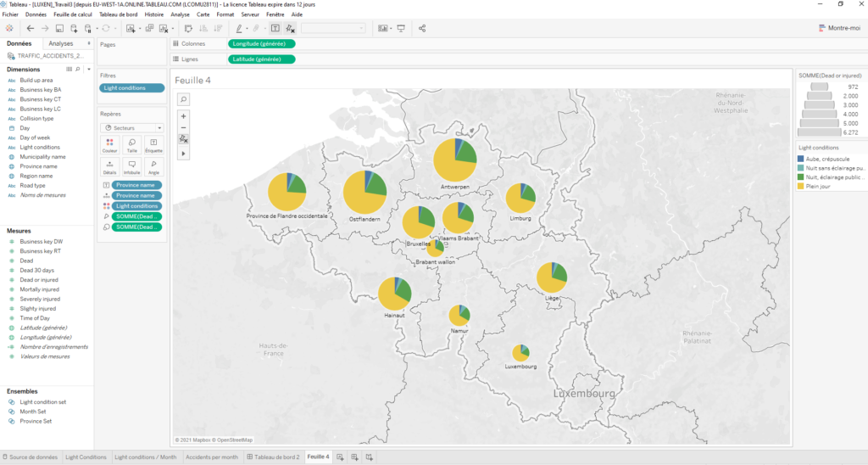Open the highlight dropdown arrow

[247, 28]
